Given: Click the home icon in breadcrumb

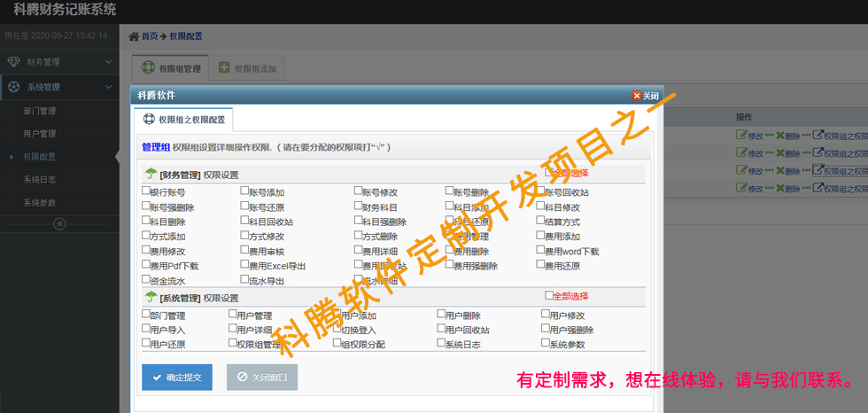Looking at the screenshot, I should point(134,36).
